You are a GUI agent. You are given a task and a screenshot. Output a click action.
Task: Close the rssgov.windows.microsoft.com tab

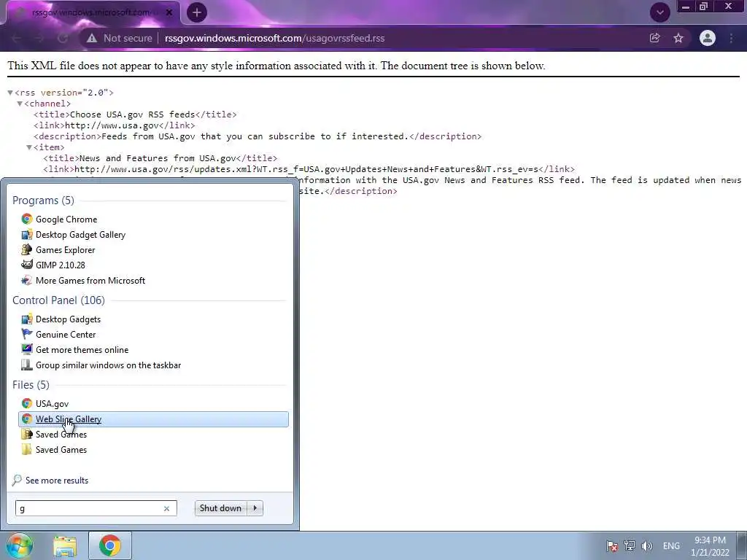[x=169, y=12]
